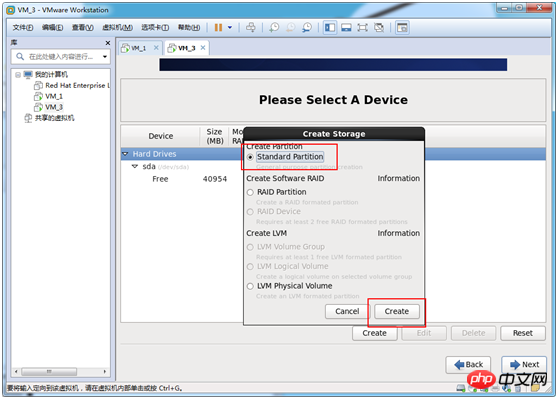Collapse the Hard Drives group
The image size is (558, 399).
[125, 154]
